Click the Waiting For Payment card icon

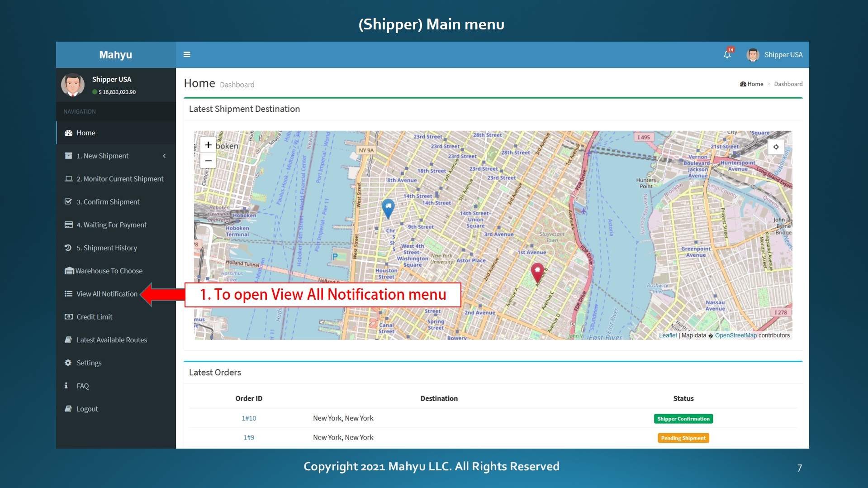click(68, 225)
